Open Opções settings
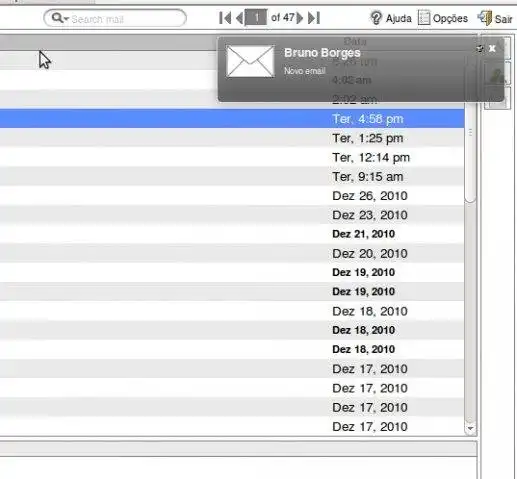The width and height of the screenshot is (517, 479). pos(443,18)
